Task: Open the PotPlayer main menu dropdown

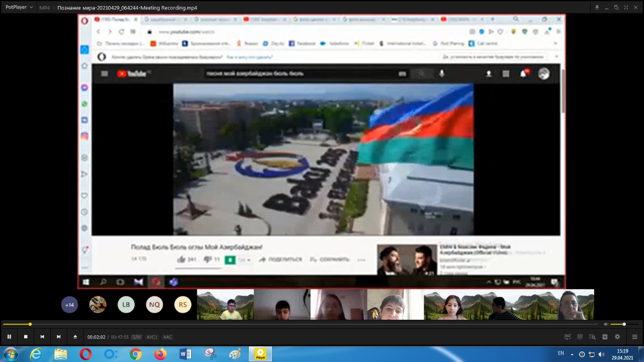Action: 19,8
